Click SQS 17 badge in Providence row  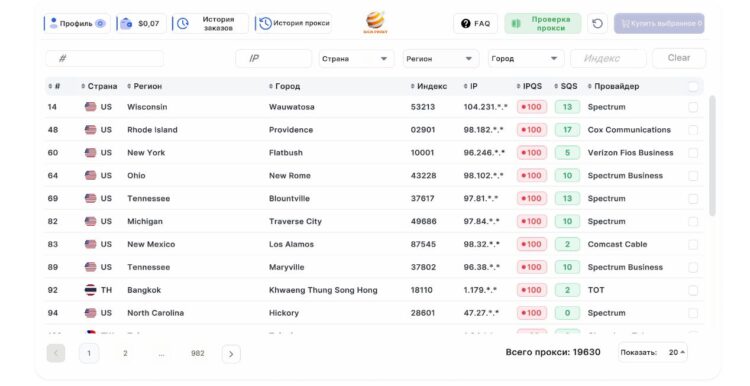pyautogui.click(x=567, y=130)
